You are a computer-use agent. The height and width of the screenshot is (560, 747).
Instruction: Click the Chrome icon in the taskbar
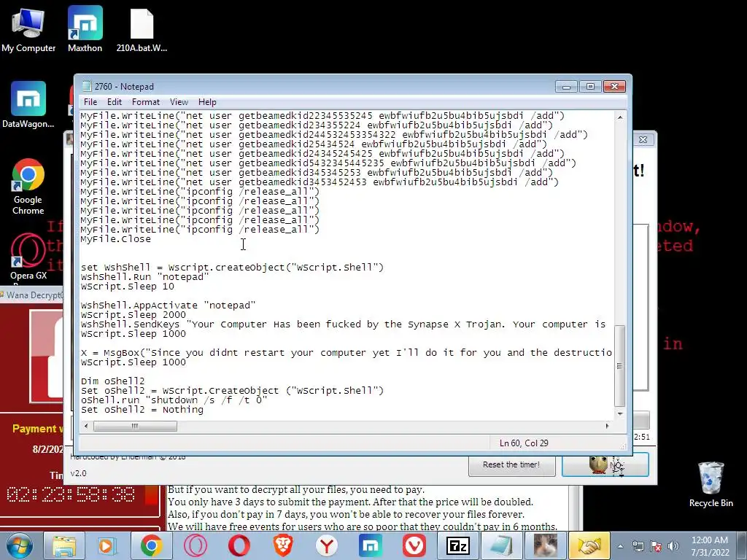[151, 545]
